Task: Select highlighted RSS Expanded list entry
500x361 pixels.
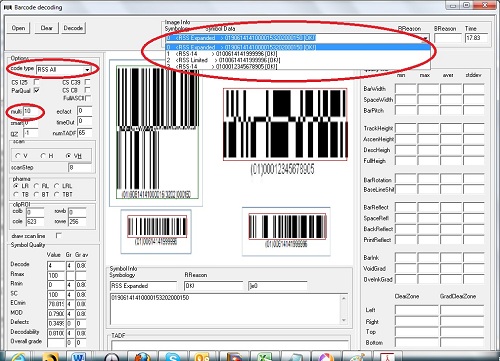Action: (241, 47)
